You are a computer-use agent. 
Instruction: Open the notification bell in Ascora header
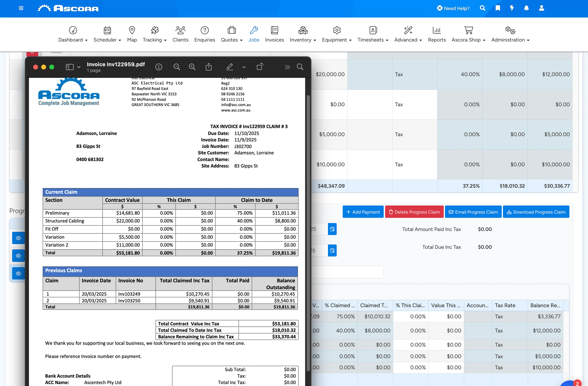point(526,8)
